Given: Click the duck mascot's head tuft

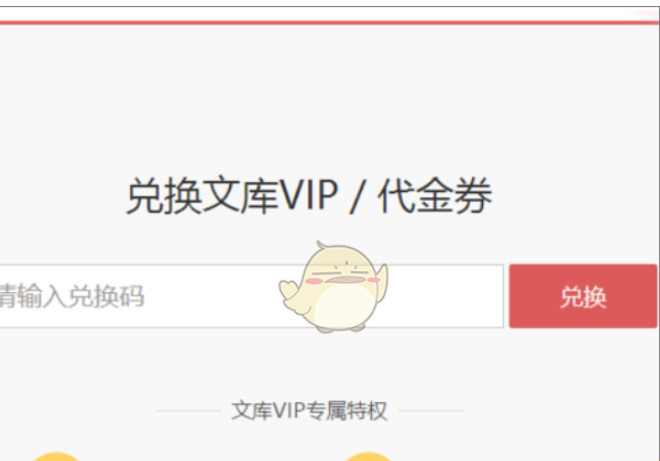Looking at the screenshot, I should coord(323,245).
